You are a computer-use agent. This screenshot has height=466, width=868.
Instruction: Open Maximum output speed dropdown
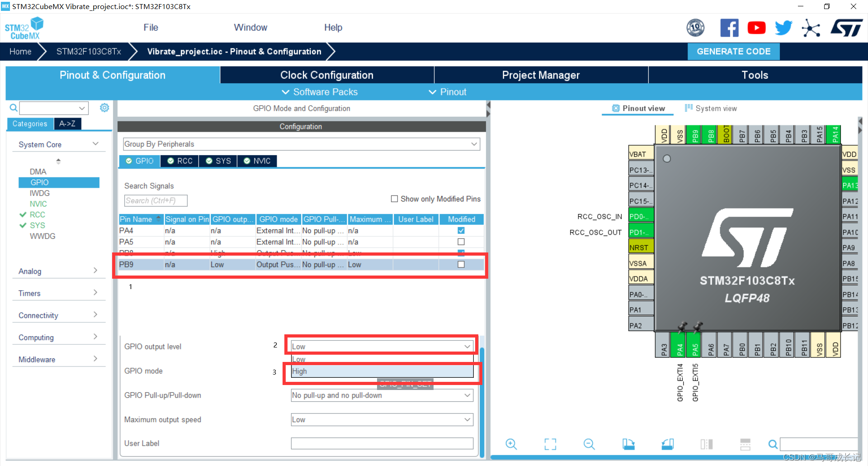(382, 420)
